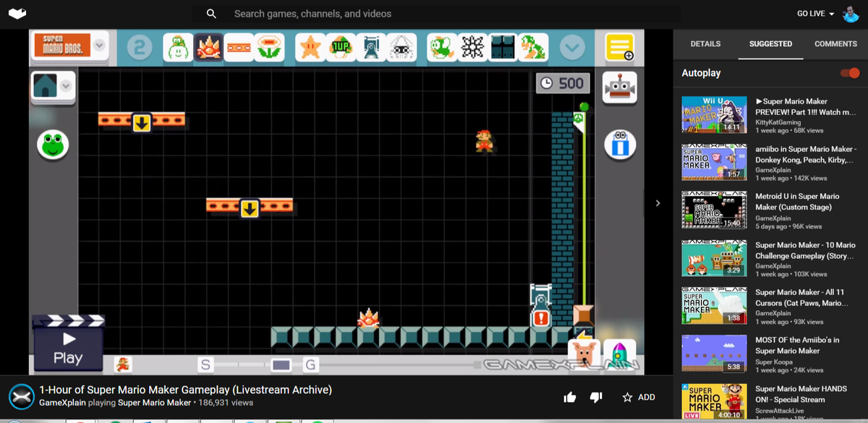This screenshot has width=868, height=423.
Task: Select the Super Star item
Action: click(x=309, y=48)
